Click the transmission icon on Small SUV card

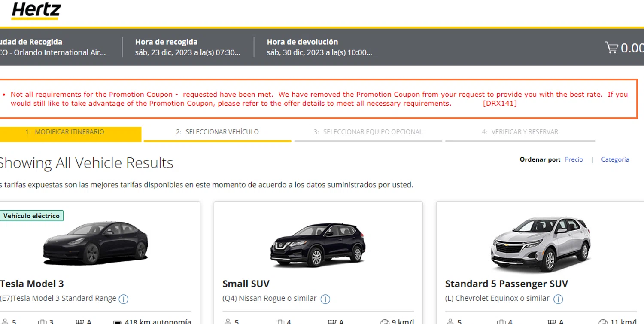click(x=332, y=322)
